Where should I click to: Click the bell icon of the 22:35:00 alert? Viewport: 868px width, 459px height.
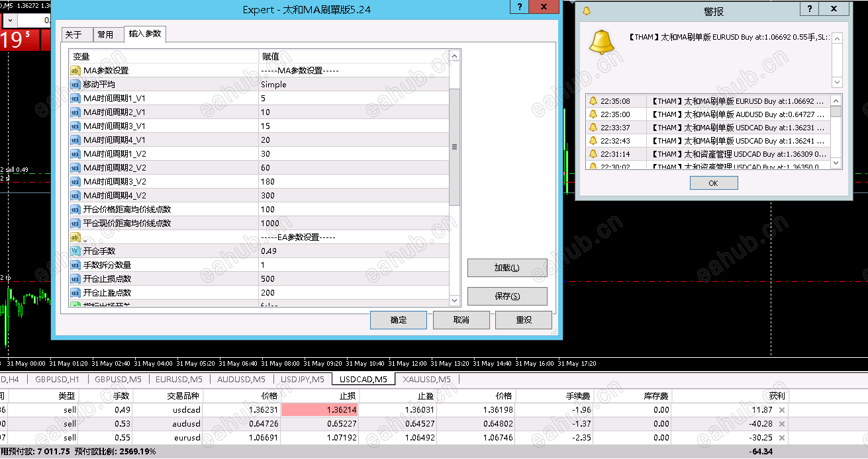593,114
